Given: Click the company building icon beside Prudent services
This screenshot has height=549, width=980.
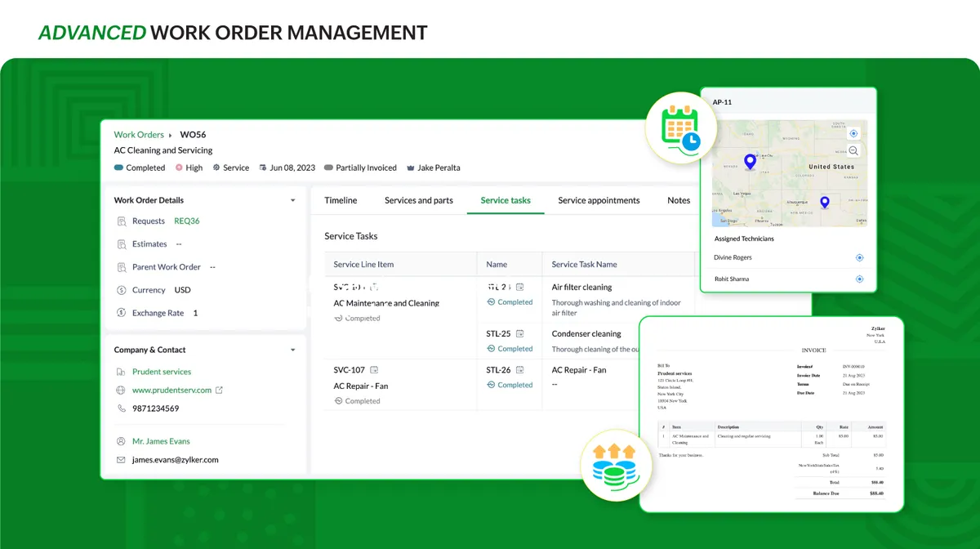Looking at the screenshot, I should pyautogui.click(x=122, y=372).
